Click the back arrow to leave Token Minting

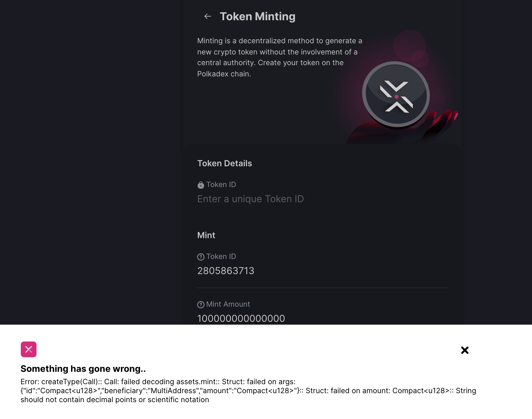tap(208, 17)
